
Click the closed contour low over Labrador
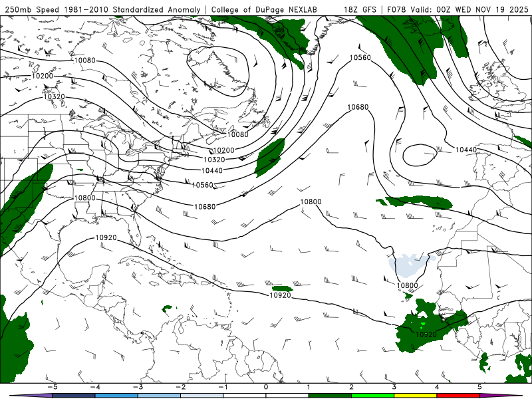click(x=218, y=71)
